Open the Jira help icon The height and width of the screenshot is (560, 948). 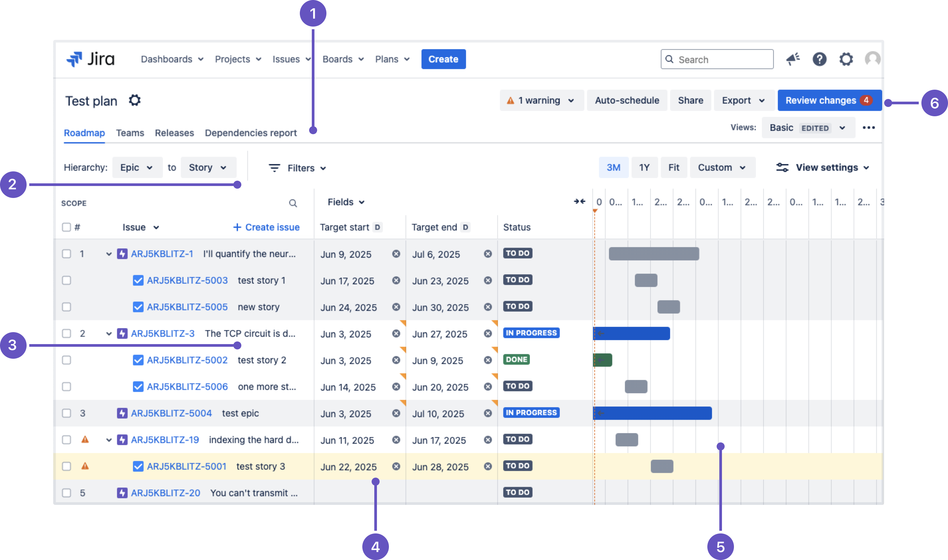819,59
